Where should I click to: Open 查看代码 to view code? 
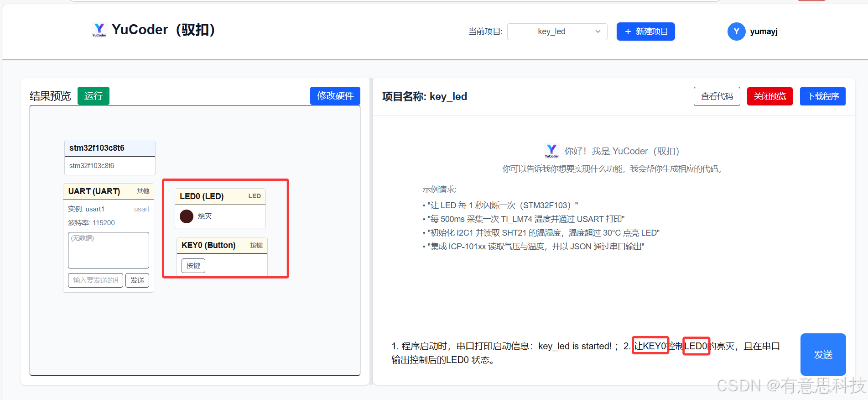(717, 96)
